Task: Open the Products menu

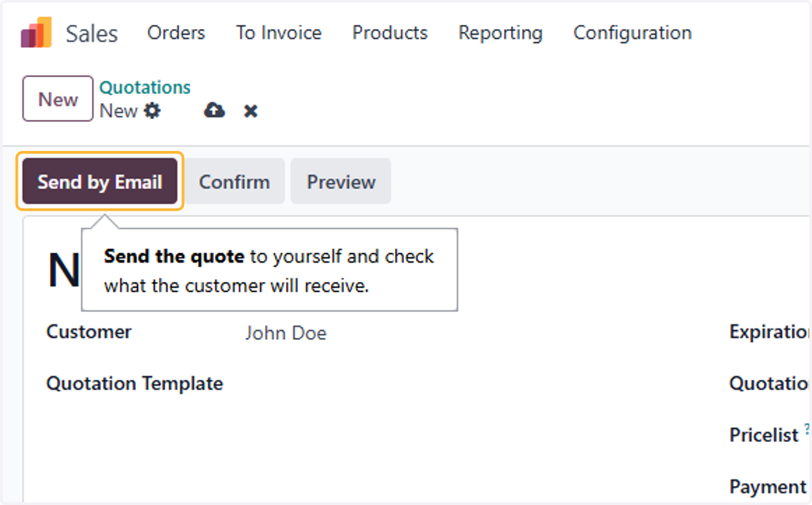Action: pos(390,32)
